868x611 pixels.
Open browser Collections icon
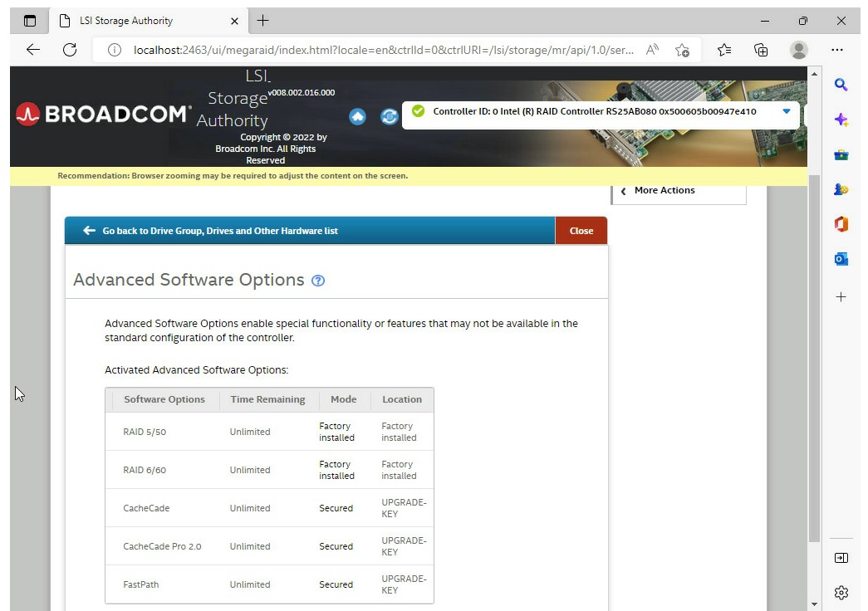tap(761, 50)
